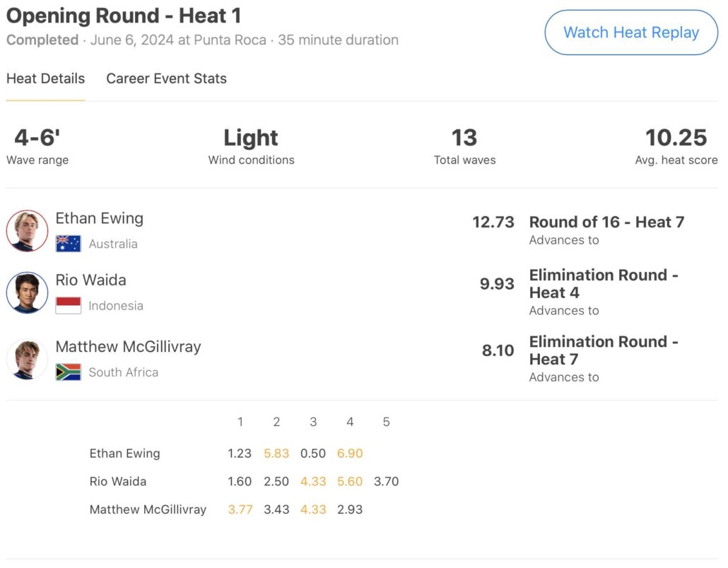Click the 10.25 average heat score

coord(676,137)
